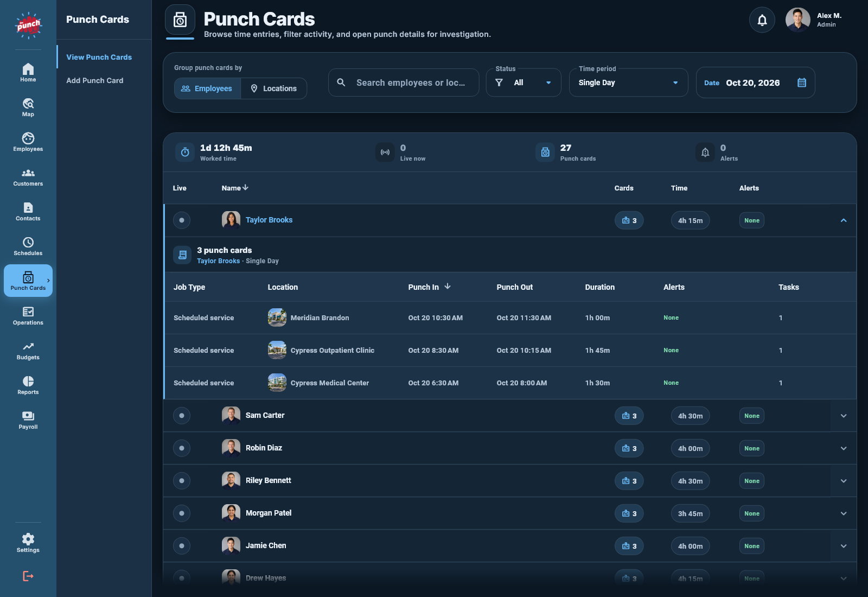Sort detail rows by Punch In
Screen dimensions: 868x597
click(x=429, y=287)
